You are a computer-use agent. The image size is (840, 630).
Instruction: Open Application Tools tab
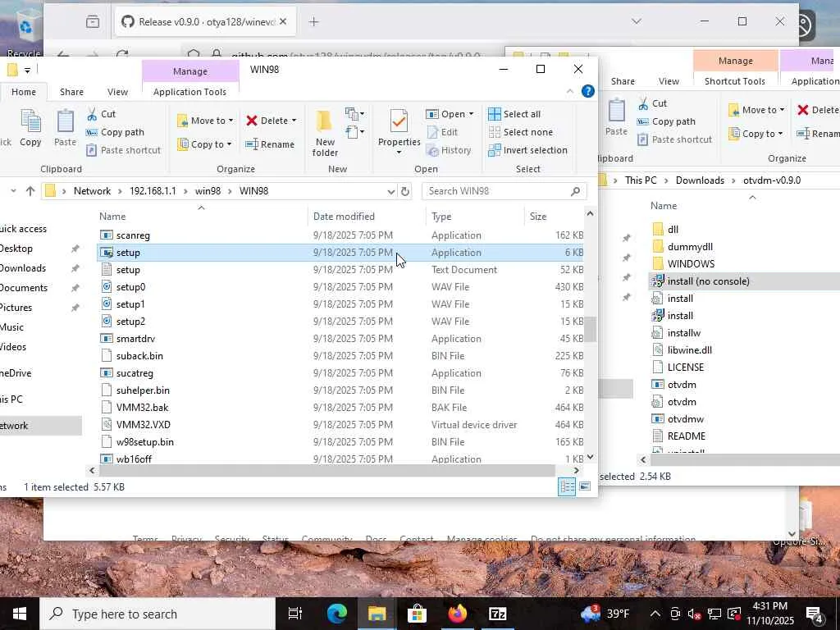pos(189,92)
